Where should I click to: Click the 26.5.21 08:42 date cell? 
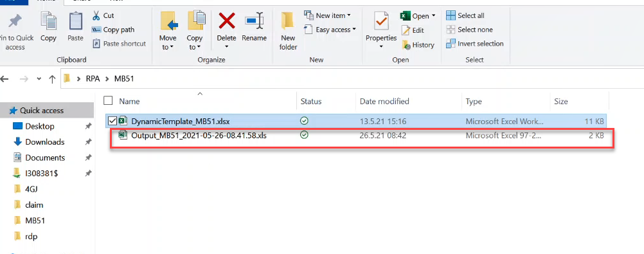click(x=383, y=135)
